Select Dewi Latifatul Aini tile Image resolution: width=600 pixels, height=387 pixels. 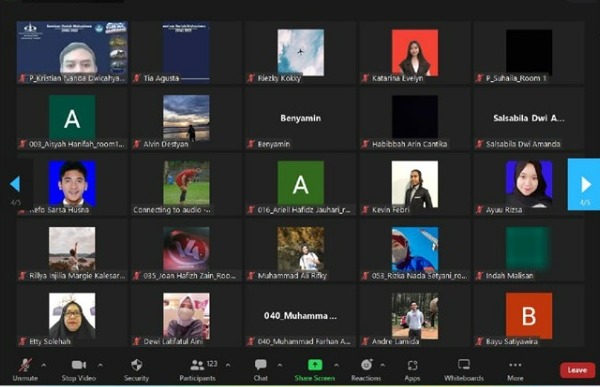point(186,316)
